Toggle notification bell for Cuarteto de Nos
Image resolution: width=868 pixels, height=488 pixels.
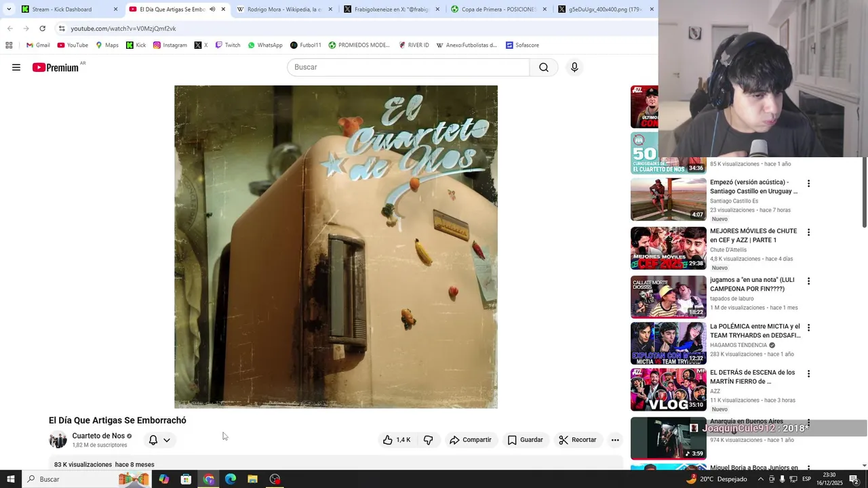(153, 440)
